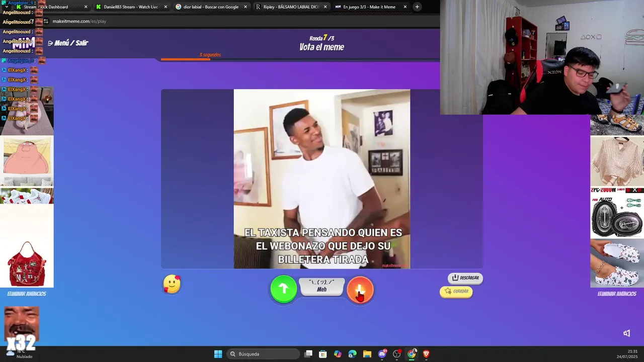Open Google Chrome from the taskbar
This screenshot has width=644, height=362.
coord(412,354)
